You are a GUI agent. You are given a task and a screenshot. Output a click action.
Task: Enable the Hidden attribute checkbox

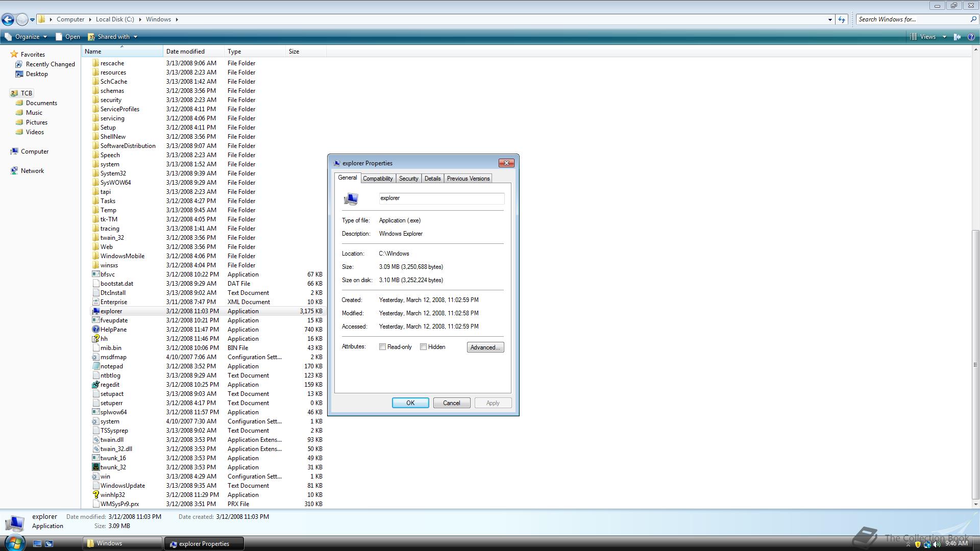(423, 347)
